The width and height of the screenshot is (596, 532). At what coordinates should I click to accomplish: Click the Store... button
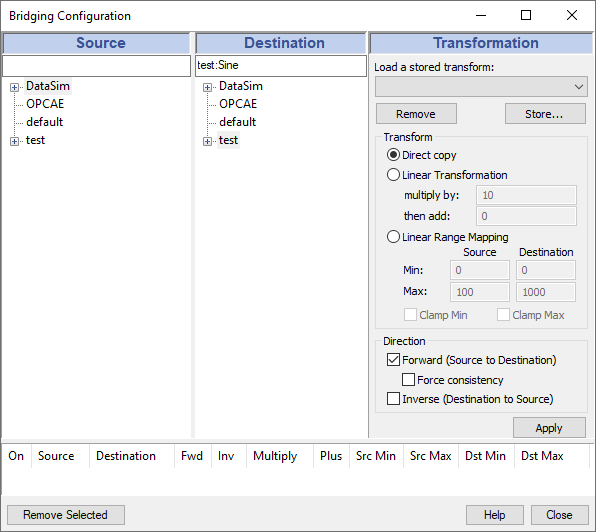coord(545,114)
